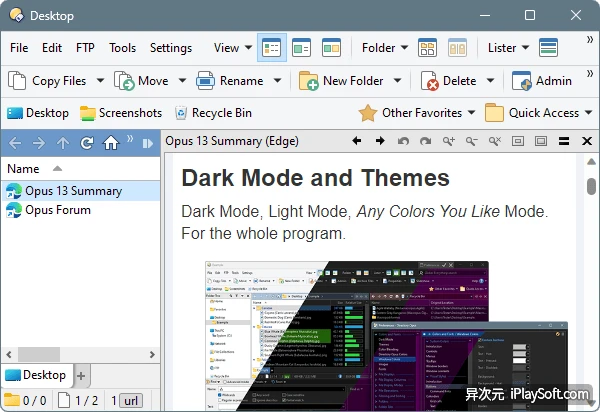The width and height of the screenshot is (600, 412).
Task: Select the Opus Forum file
Action: (x=58, y=210)
